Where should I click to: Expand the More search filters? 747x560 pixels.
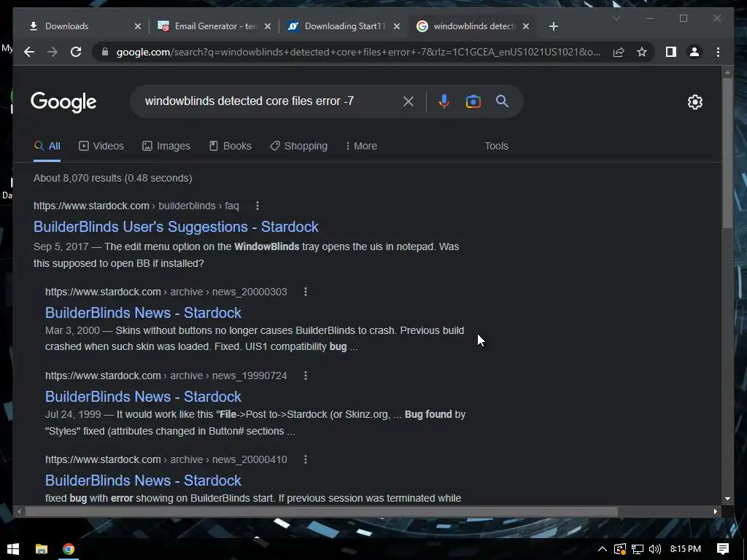pyautogui.click(x=361, y=146)
